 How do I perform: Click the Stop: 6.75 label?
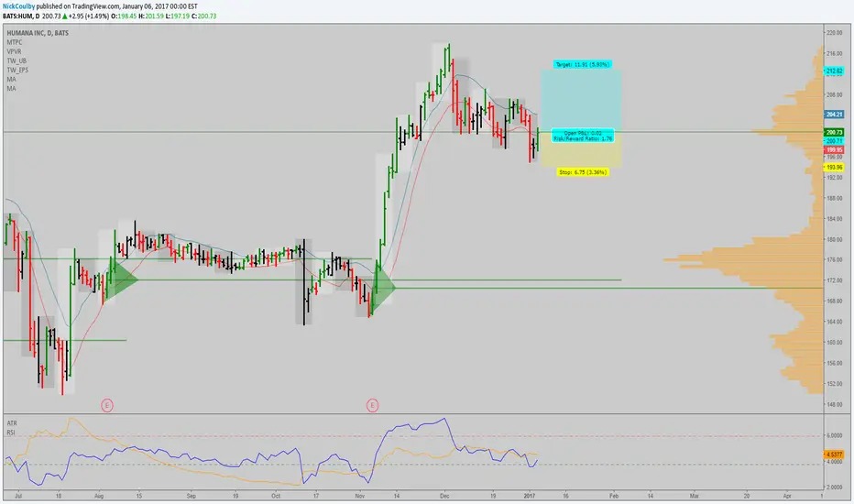583,172
